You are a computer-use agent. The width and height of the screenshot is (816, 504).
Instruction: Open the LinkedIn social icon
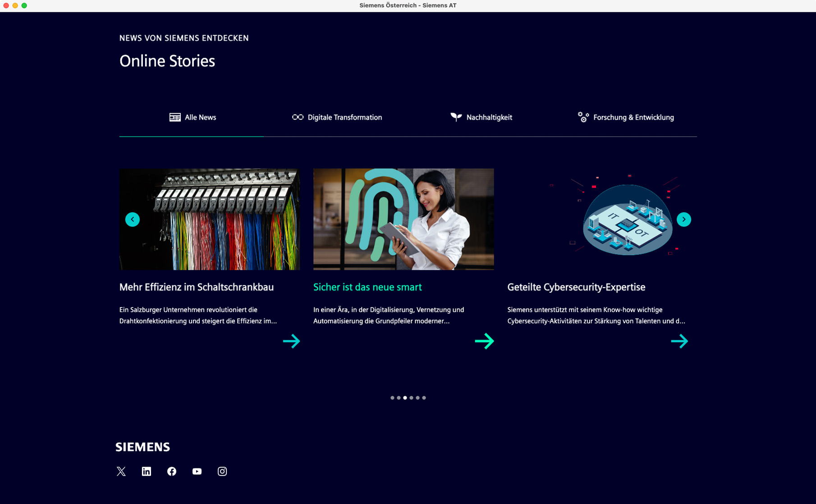coord(147,472)
